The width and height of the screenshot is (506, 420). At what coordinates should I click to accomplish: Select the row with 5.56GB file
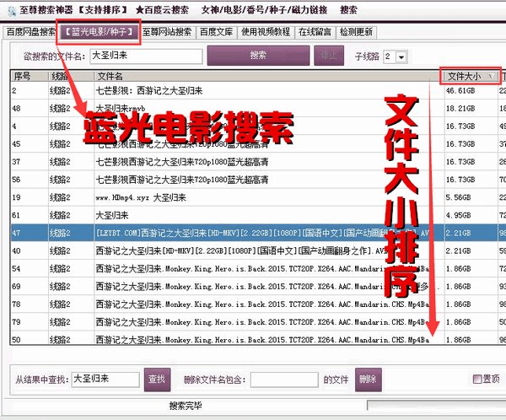pos(255,197)
